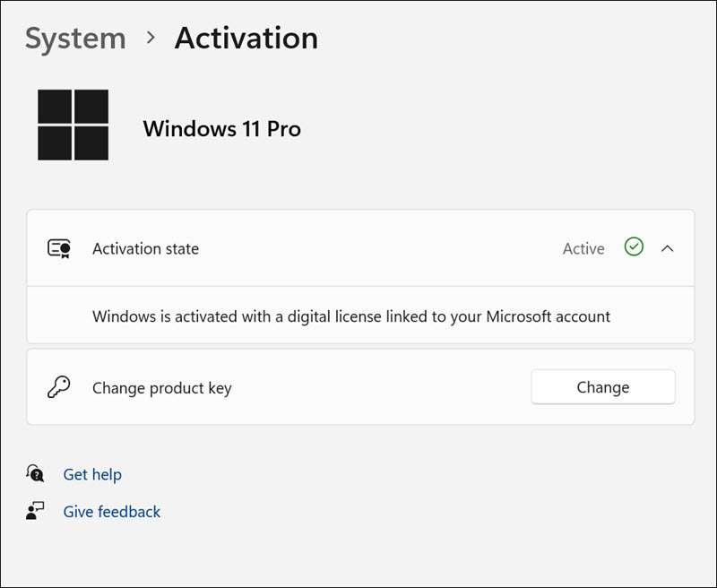The height and width of the screenshot is (588, 717).
Task: Click empty space in Change product key row
Action: (376, 388)
